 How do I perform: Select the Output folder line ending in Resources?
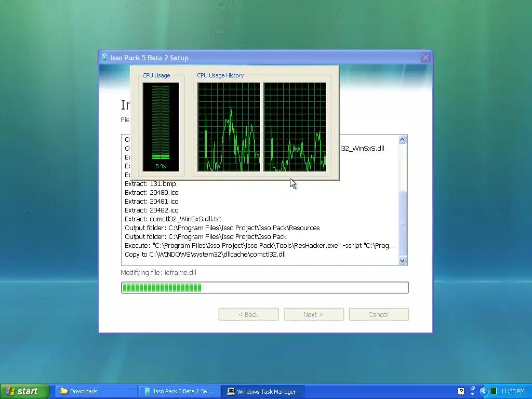pos(222,228)
